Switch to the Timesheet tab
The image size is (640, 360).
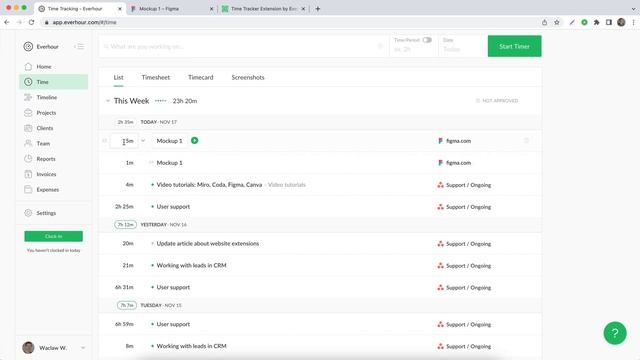point(156,78)
